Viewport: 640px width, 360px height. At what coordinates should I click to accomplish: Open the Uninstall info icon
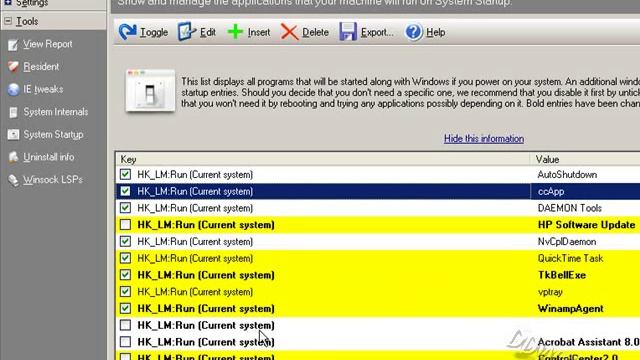[x=13, y=157]
